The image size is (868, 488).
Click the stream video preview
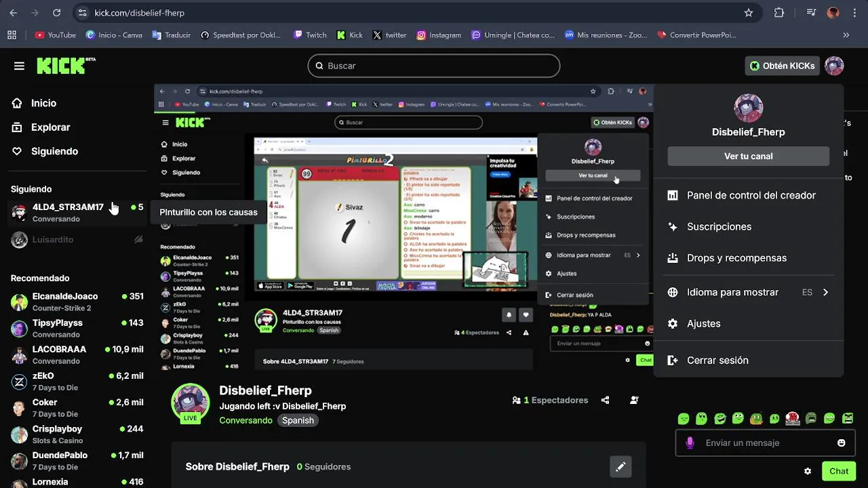click(x=403, y=227)
